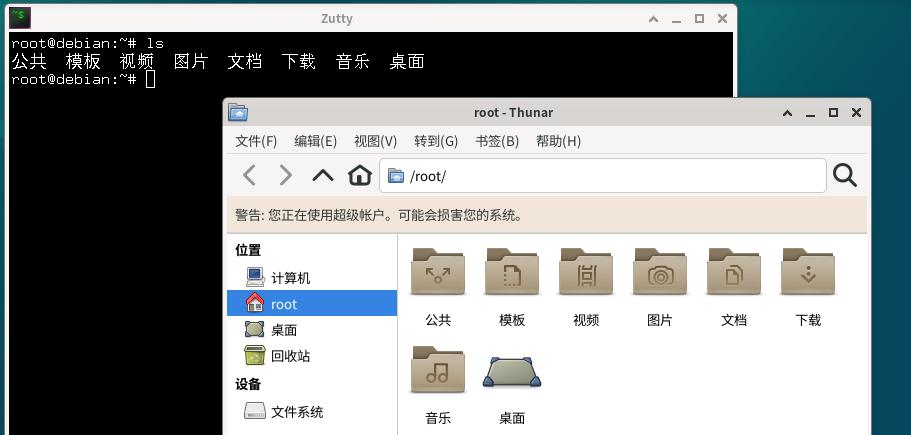Open 回收站 in the sidebar
The height and width of the screenshot is (435, 911).
click(312, 355)
